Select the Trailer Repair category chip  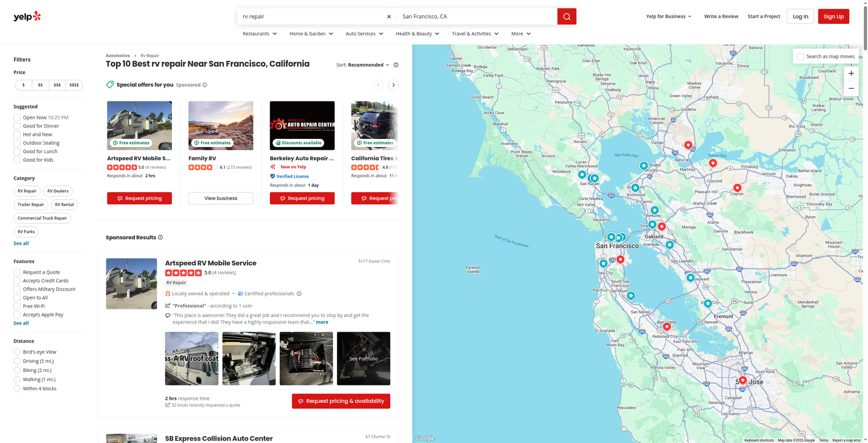point(31,205)
